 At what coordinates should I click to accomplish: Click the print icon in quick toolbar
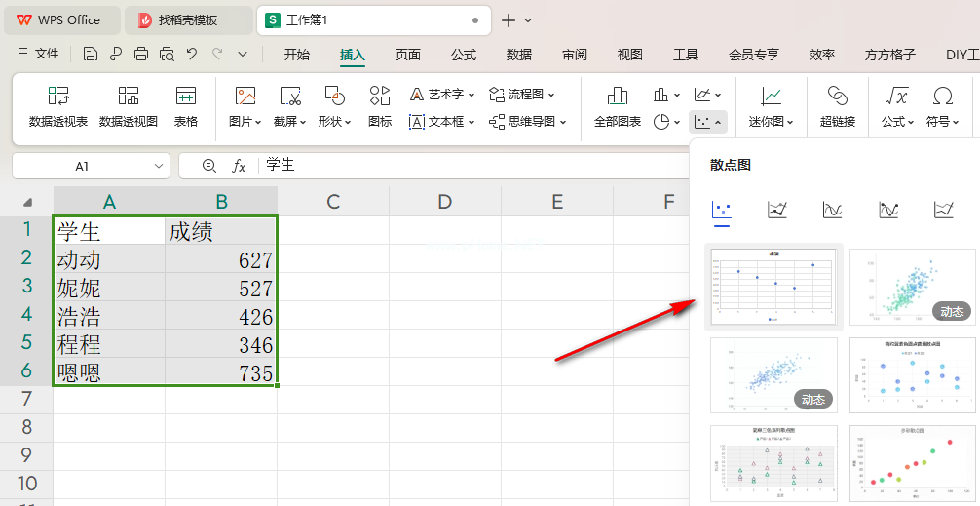pyautogui.click(x=141, y=55)
